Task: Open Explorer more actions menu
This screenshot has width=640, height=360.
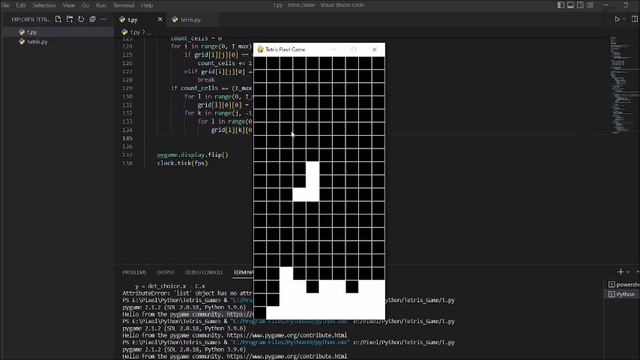Action: 104,19
